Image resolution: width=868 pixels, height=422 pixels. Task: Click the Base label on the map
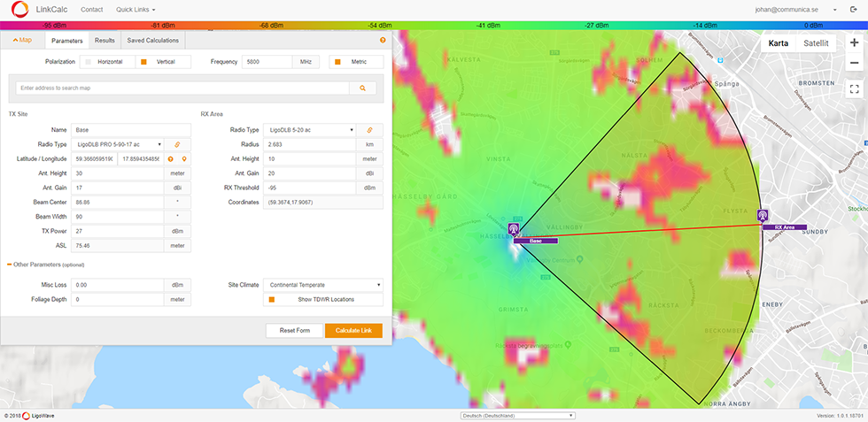pyautogui.click(x=535, y=242)
